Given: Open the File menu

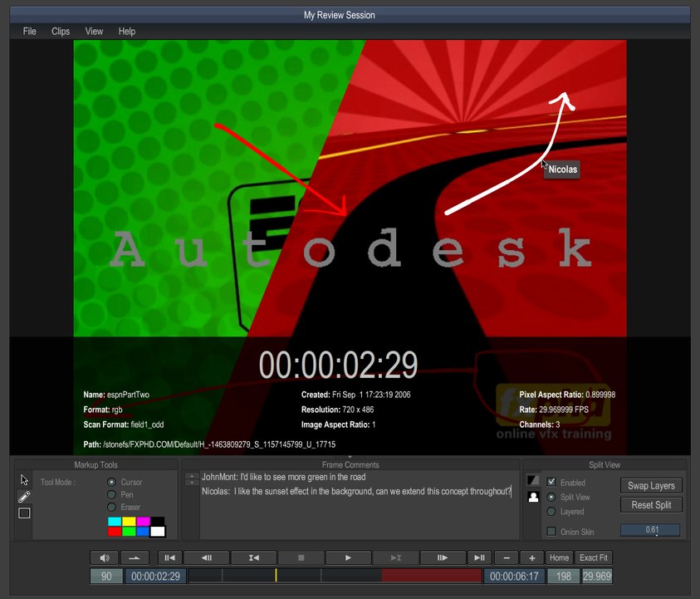Looking at the screenshot, I should click(x=29, y=32).
